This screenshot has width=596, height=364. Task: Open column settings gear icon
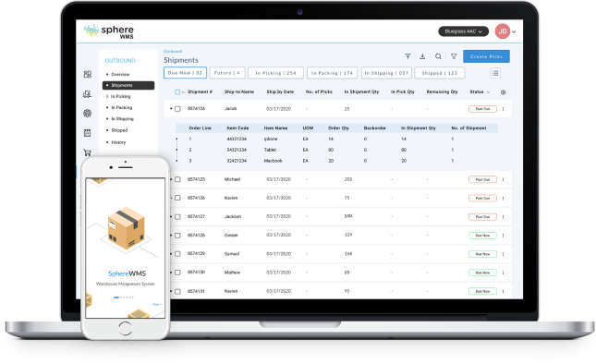point(503,92)
